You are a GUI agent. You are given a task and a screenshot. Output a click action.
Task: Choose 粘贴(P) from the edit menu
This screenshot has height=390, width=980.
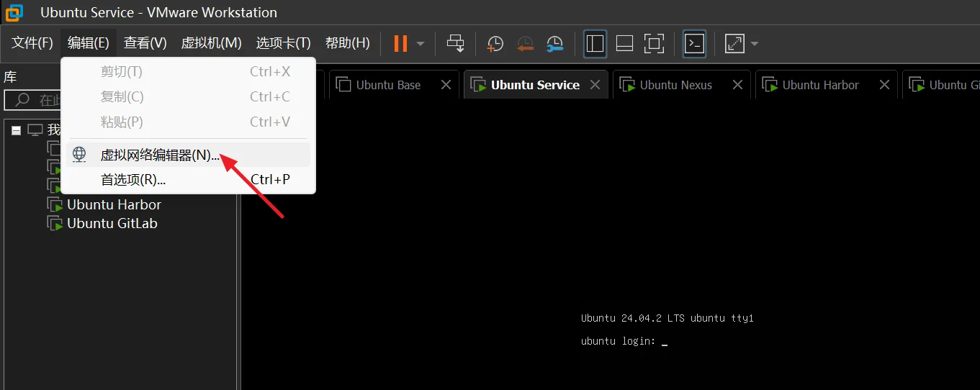tap(188, 122)
